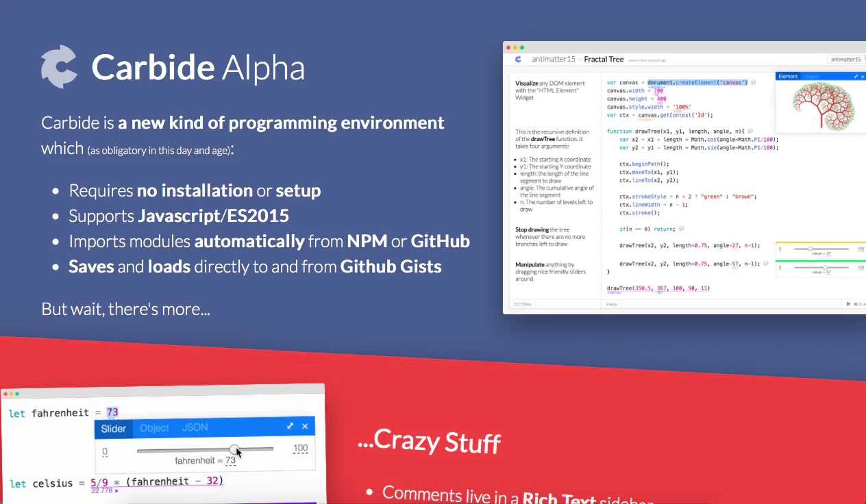
Task: Click the red close dot of Fractal Tree window
Action: pos(508,47)
